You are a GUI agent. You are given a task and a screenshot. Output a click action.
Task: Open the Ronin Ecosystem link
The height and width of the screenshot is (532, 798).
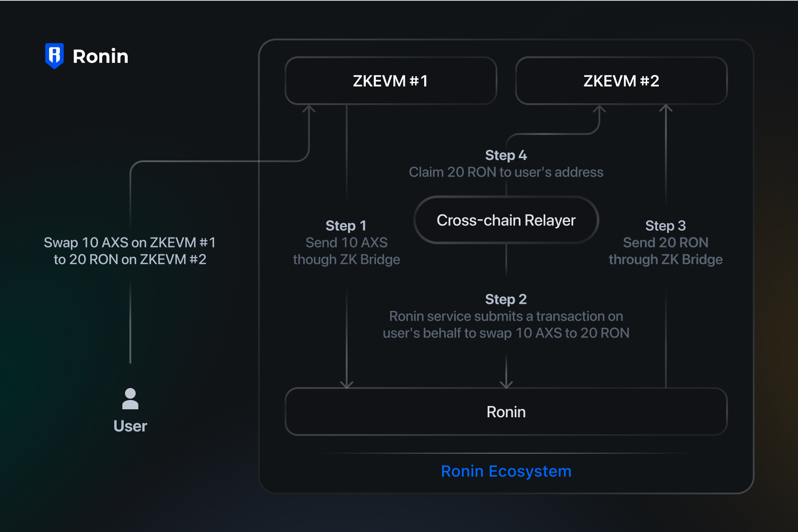(x=506, y=471)
